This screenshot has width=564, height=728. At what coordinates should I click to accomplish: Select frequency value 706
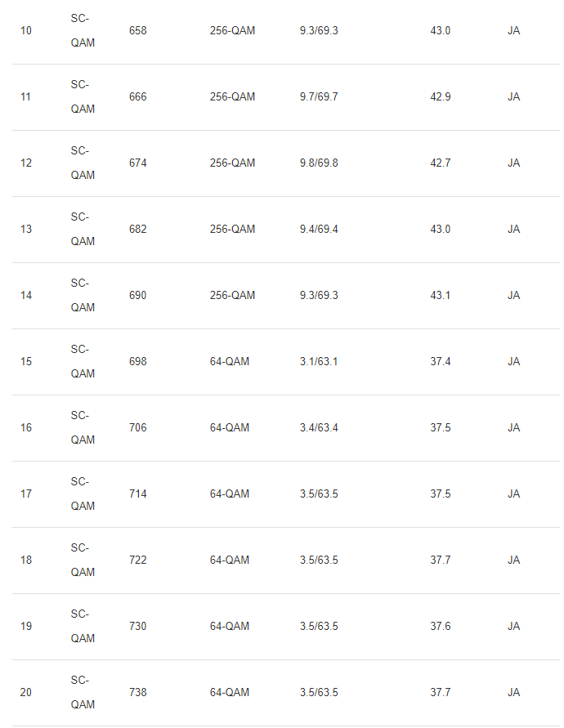pos(138,428)
